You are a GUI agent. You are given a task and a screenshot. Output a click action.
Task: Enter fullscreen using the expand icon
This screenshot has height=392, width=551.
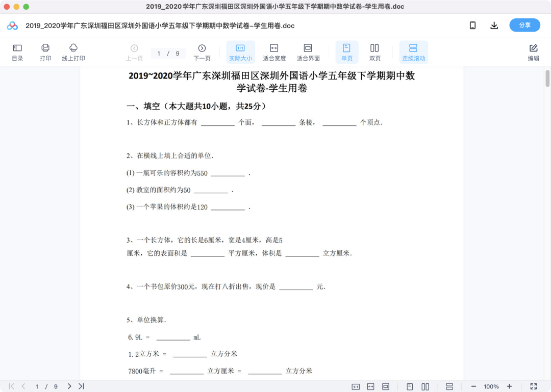534,386
